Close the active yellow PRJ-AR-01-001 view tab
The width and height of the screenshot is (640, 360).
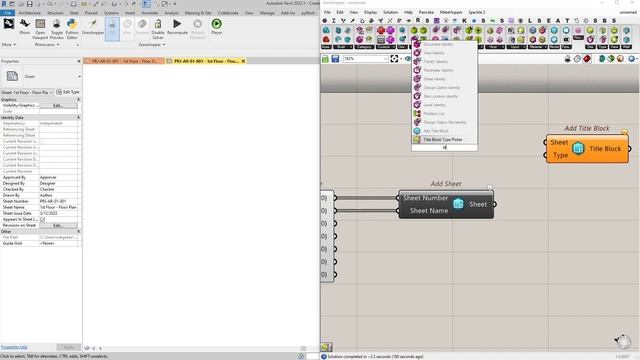(243, 61)
